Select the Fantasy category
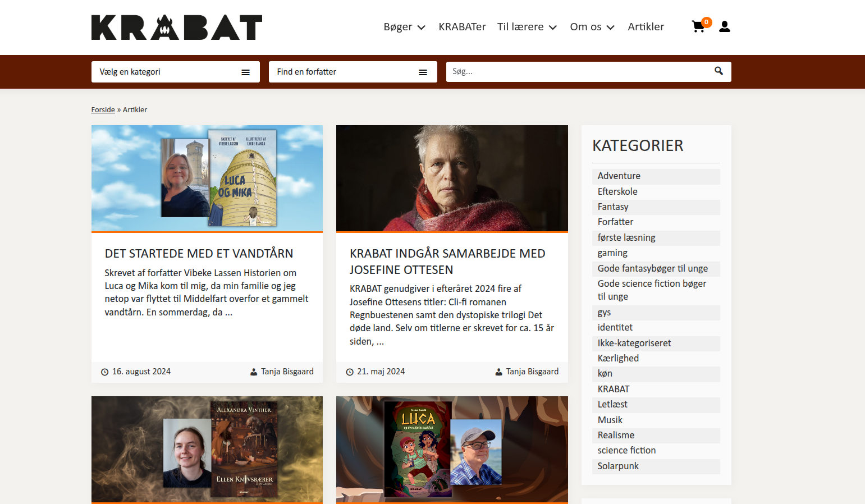This screenshot has height=504, width=865. point(613,207)
